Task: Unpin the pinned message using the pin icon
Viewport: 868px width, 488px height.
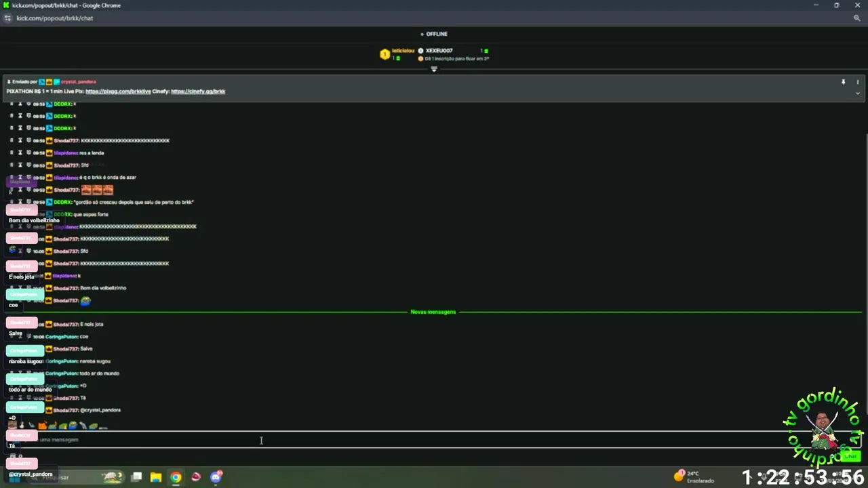Action: click(x=843, y=82)
